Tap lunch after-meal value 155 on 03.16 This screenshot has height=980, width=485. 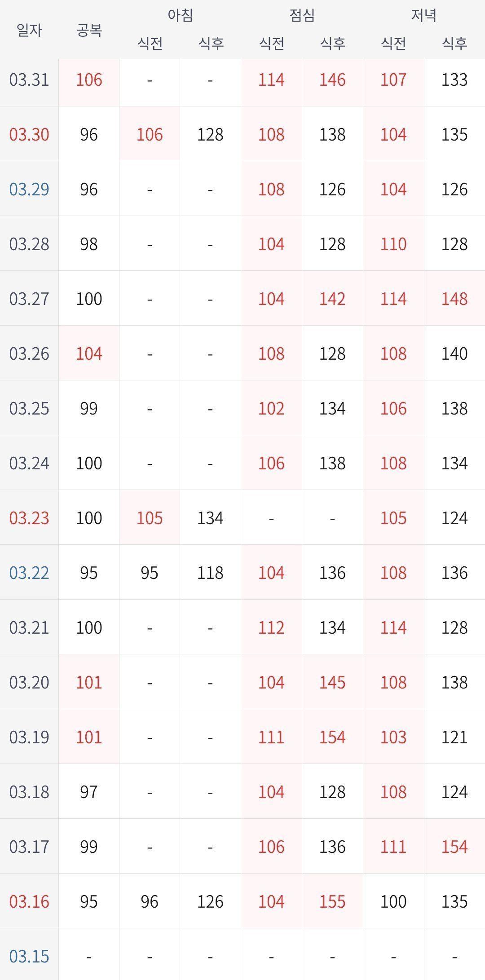pos(332,902)
